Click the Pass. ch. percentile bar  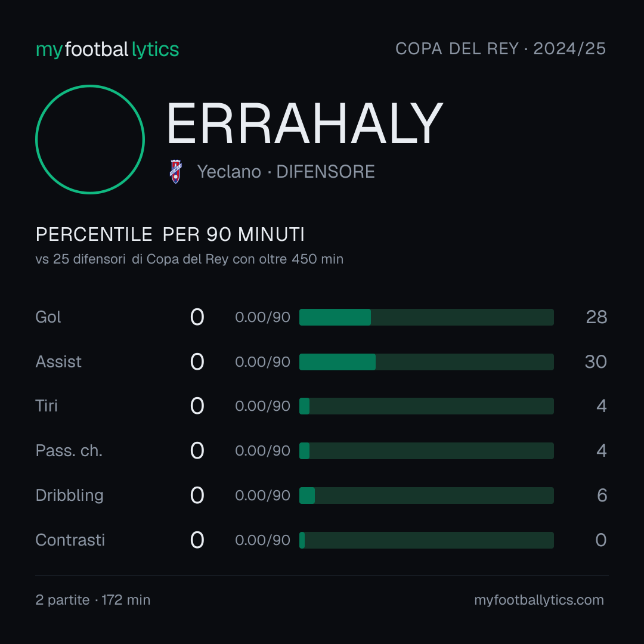click(x=426, y=451)
